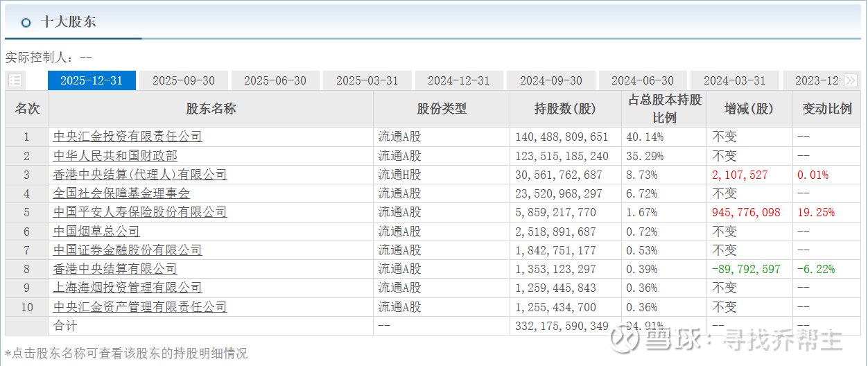
Task: Click the 合计 total row label
Action: 65,326
